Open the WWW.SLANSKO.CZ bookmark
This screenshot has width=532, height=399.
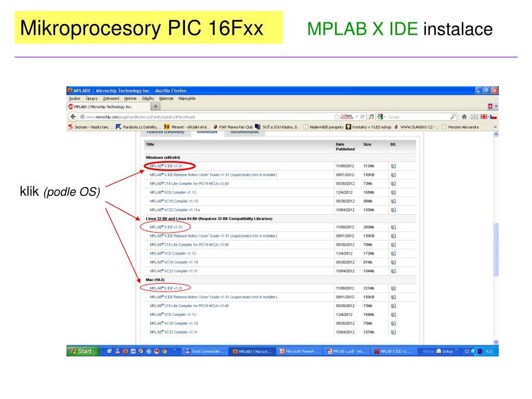click(x=416, y=127)
